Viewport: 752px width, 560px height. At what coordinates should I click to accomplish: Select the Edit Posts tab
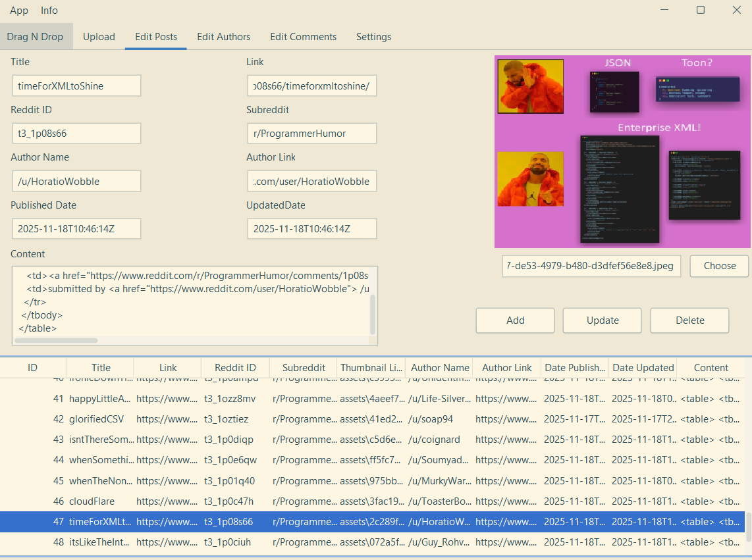(x=156, y=36)
